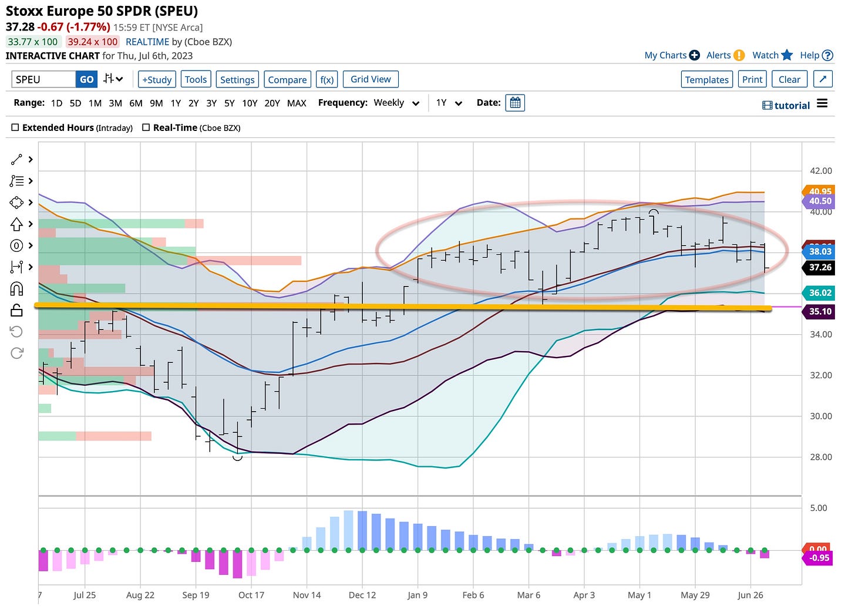Click the purple 40.50 price label
Viewport: 855px width, 616px height.
[x=819, y=201]
